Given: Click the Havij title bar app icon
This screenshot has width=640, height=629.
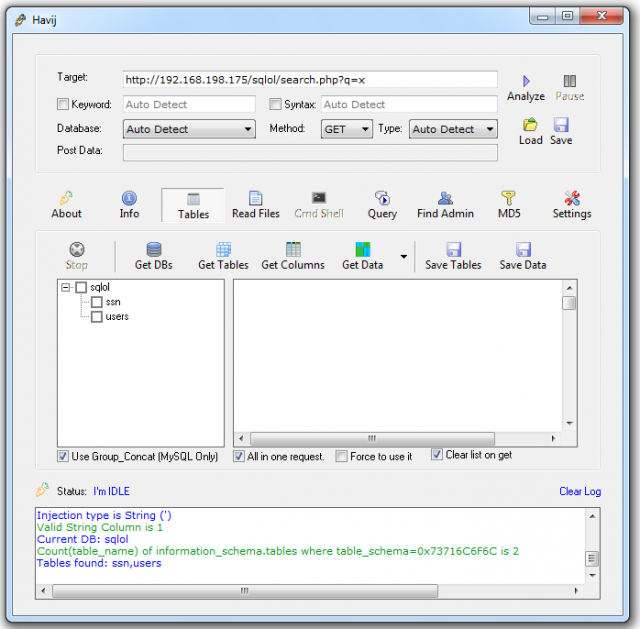Looking at the screenshot, I should (20, 20).
